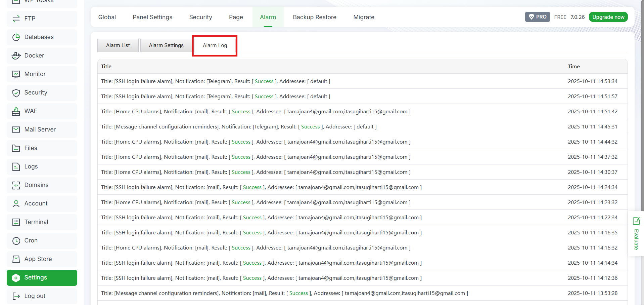Viewport: 644px width, 305px height.
Task: Switch to Alarm List sub-tab
Action: click(x=118, y=45)
